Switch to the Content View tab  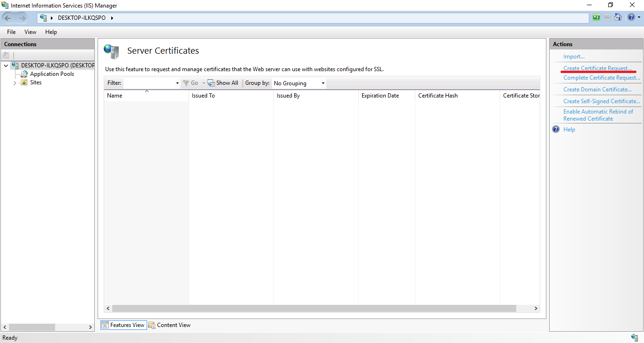169,325
